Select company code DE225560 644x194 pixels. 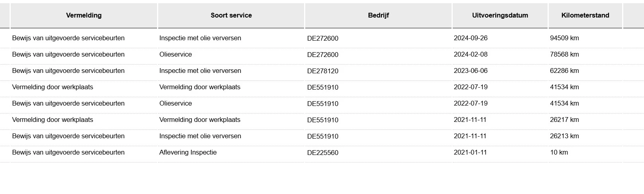323,153
